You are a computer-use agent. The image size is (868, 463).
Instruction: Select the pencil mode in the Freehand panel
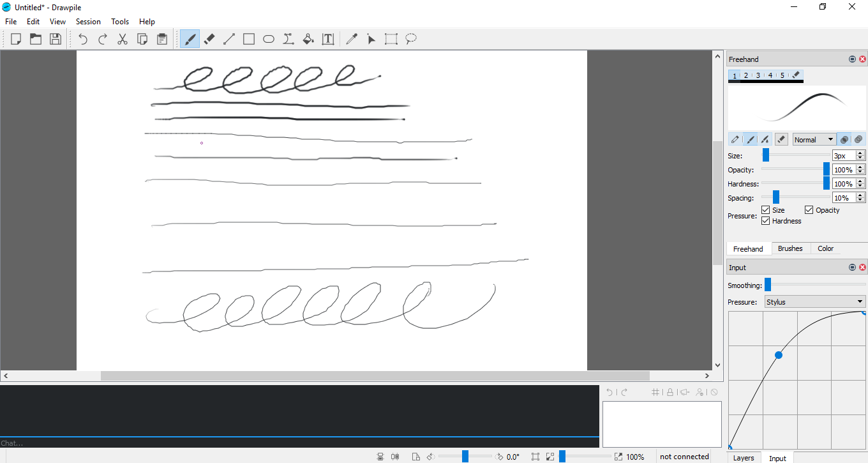pos(734,139)
